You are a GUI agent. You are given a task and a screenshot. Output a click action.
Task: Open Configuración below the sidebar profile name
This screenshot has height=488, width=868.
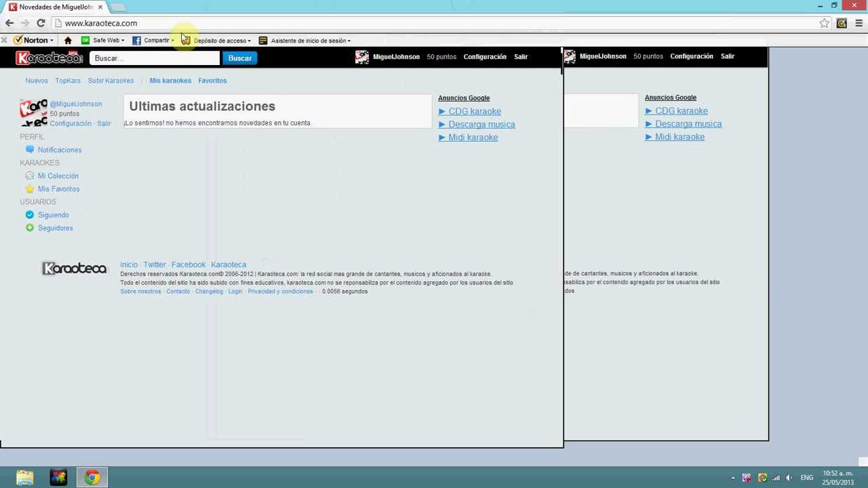pos(71,123)
